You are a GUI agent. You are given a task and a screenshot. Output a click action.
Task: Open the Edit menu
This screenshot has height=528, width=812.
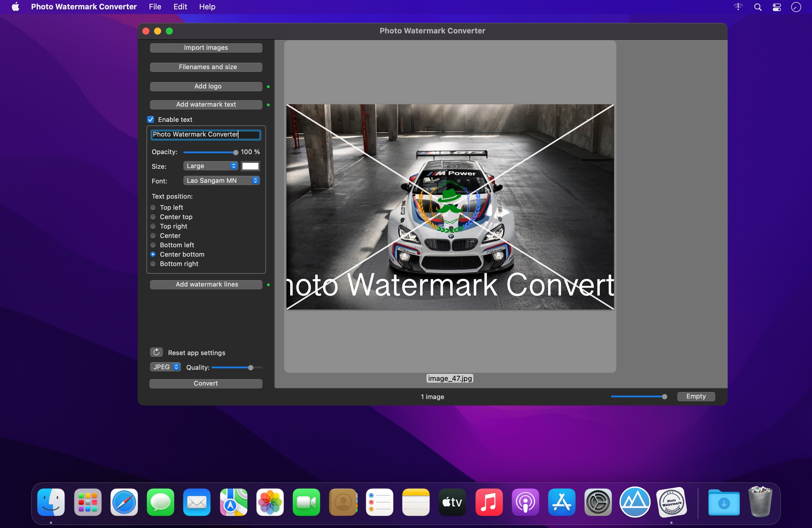180,7
